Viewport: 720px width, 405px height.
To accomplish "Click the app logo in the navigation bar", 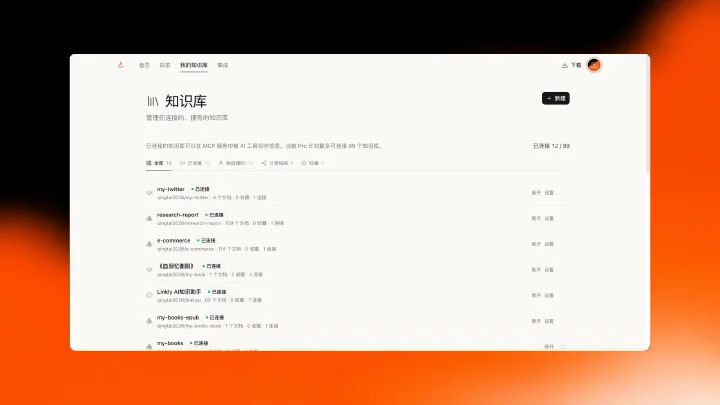I will coord(120,65).
